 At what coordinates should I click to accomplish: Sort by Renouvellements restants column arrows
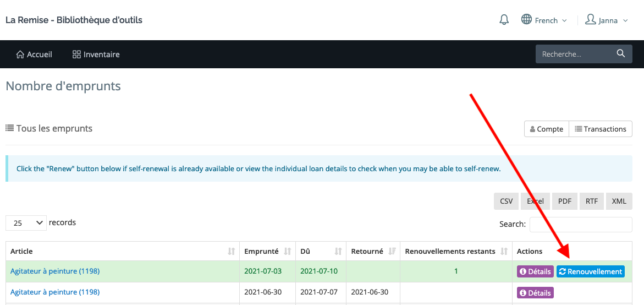coord(504,252)
